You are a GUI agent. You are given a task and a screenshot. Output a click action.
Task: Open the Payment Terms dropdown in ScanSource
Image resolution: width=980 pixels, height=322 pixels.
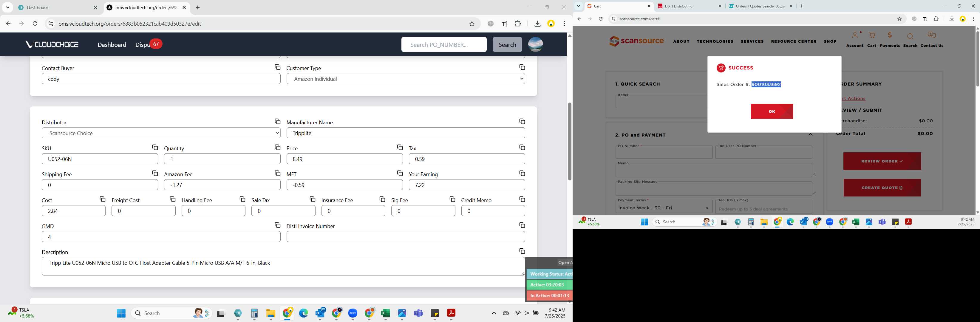(x=664, y=208)
